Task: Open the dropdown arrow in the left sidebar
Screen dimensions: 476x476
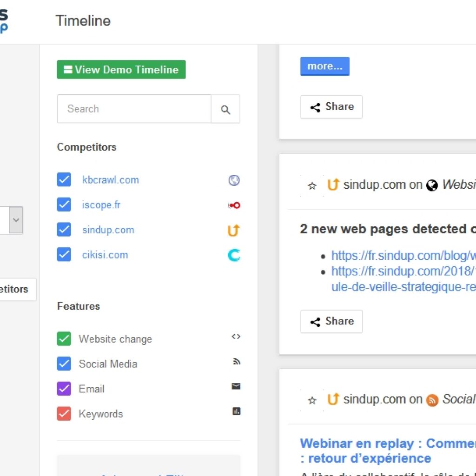Action: pyautogui.click(x=16, y=220)
